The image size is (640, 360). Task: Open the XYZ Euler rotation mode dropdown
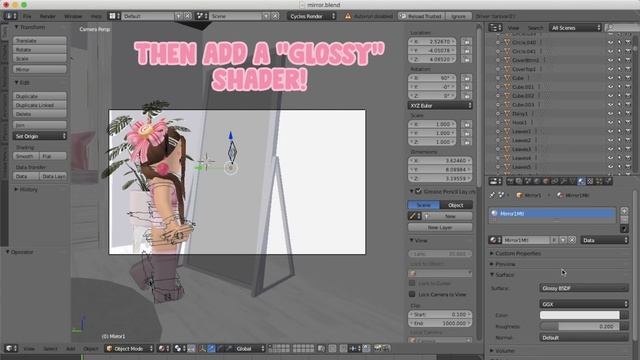(440, 105)
